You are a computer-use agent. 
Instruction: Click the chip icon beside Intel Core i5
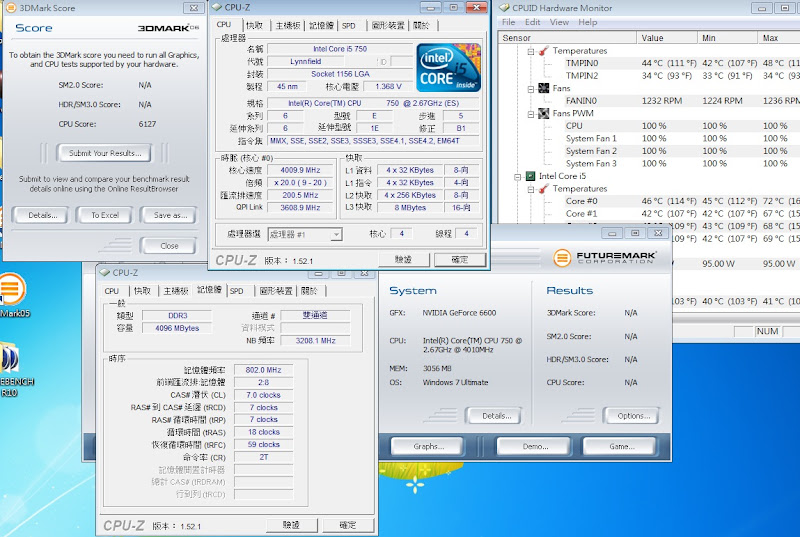pos(531,176)
